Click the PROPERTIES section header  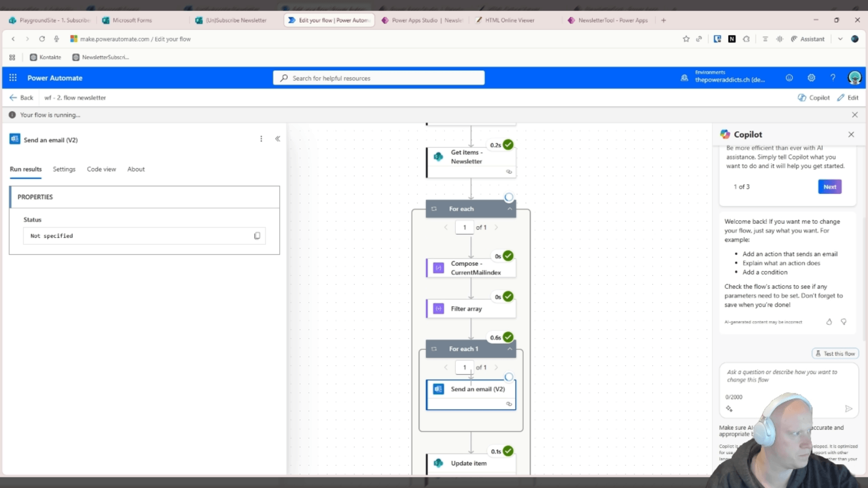click(145, 197)
